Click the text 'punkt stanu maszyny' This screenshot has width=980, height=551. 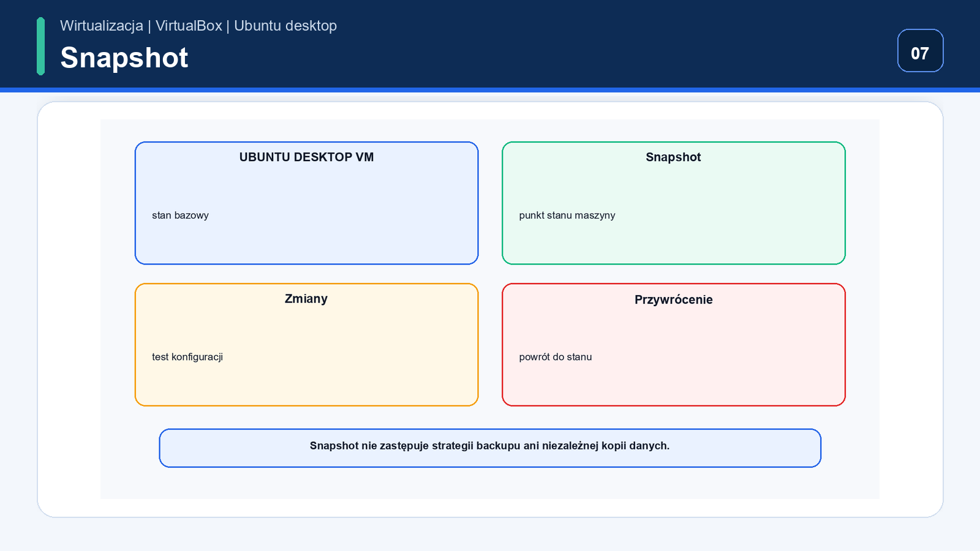coord(567,216)
